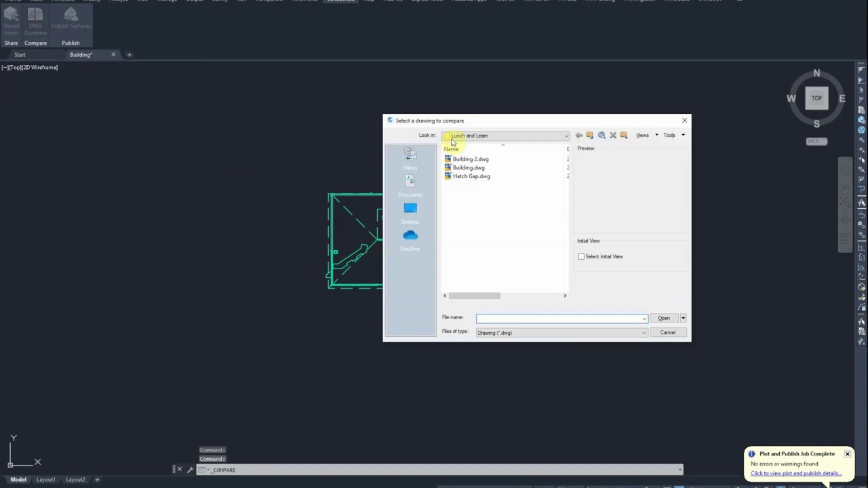Viewport: 868px width, 488px height.
Task: Expand the File name history dropdown
Action: [x=644, y=318]
